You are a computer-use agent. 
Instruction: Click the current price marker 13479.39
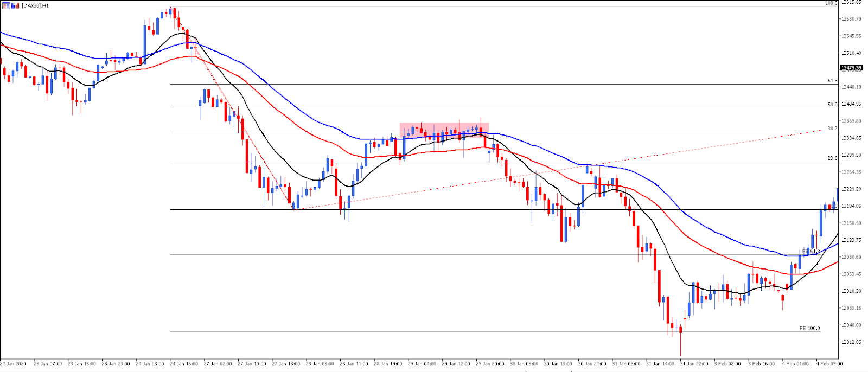click(x=852, y=68)
